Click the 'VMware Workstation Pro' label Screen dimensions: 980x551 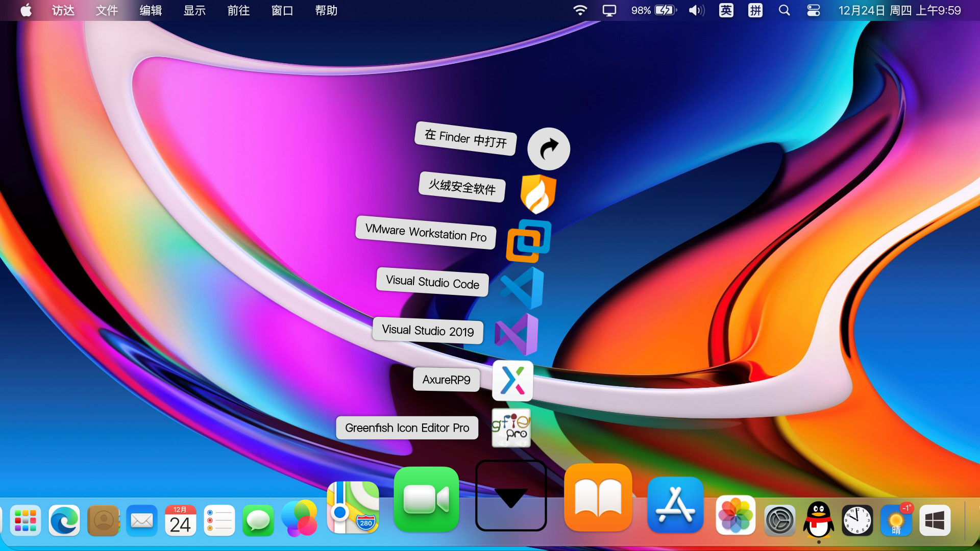click(x=426, y=233)
